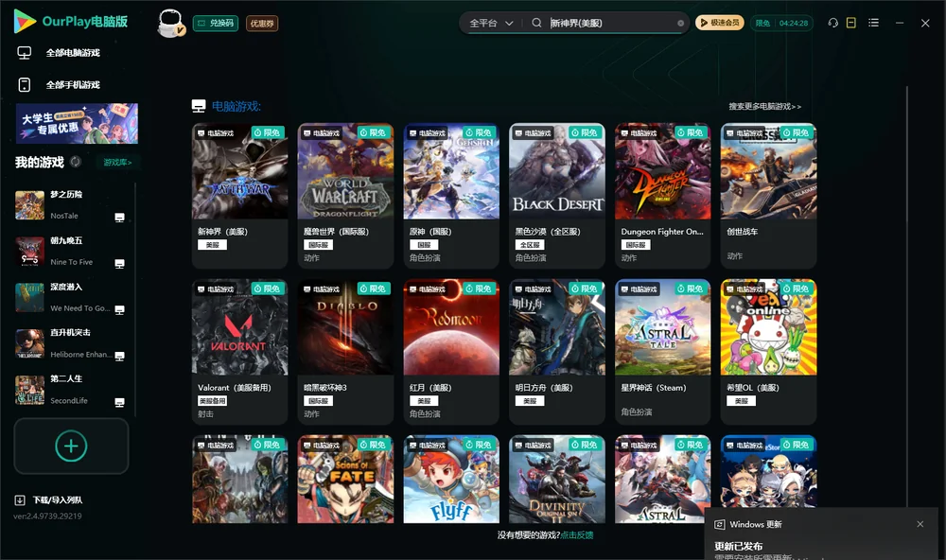Screen dimensions: 946x560
Task: Open Dungeon Fighter Online game card
Action: tap(663, 196)
